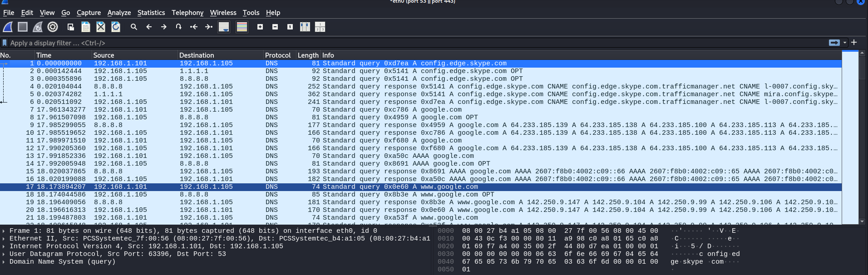The image size is (868, 275).
Task: Click the display filter input field
Action: pos(418,43)
